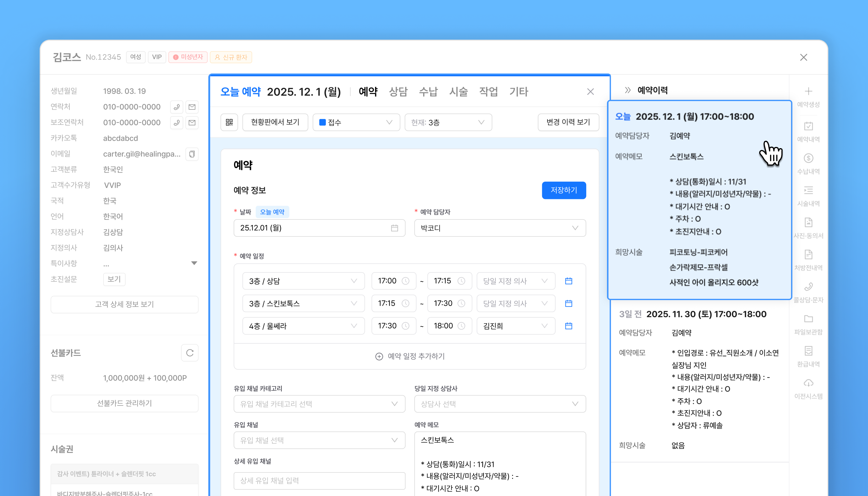Screen dimensions: 868x496
Task: Open the 예약 담당자 박코디 dropdown
Action: tap(500, 228)
